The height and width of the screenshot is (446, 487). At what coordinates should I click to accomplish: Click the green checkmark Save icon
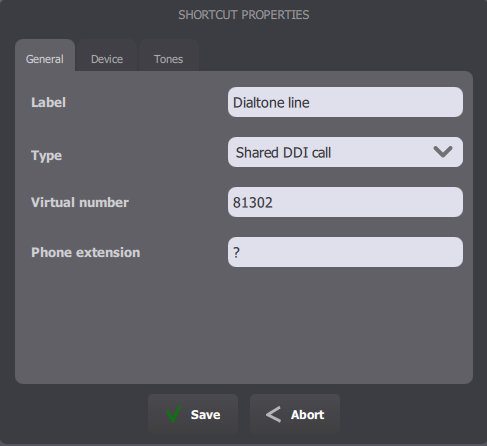[174, 414]
